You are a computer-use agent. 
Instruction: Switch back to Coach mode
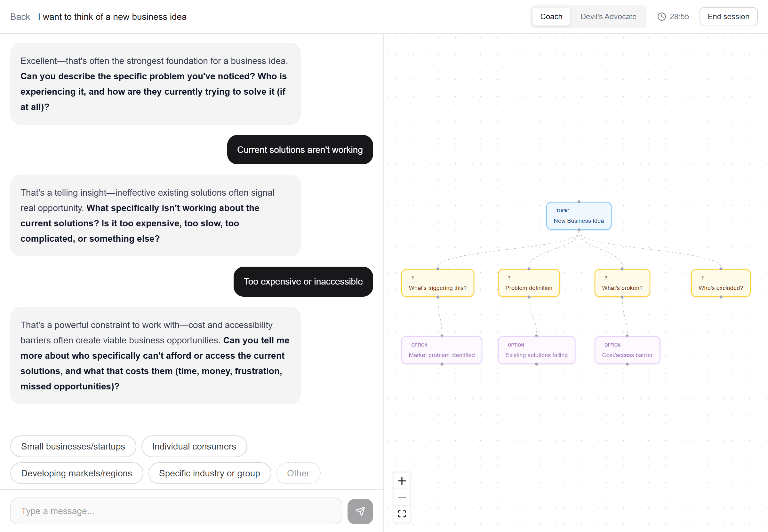coord(551,16)
